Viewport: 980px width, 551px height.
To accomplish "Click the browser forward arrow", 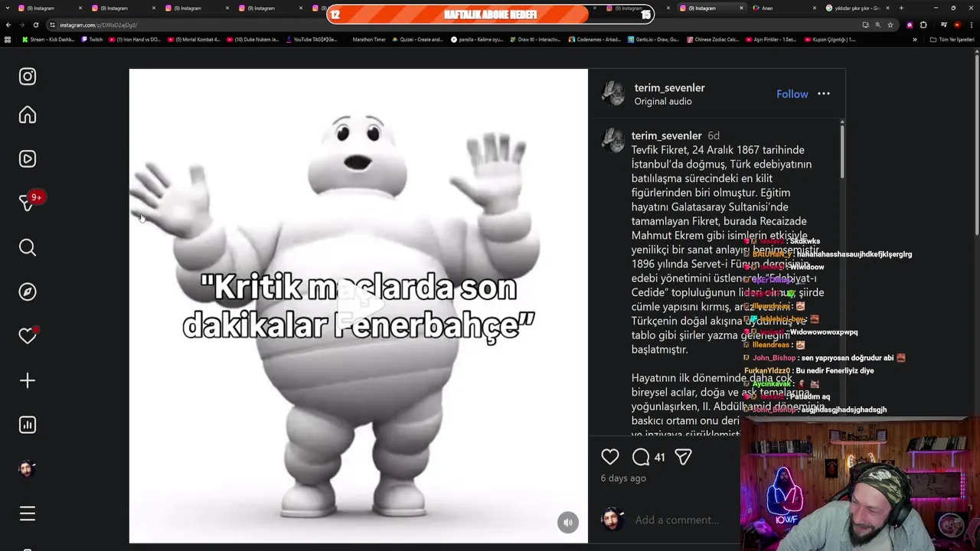I will 22,25.
